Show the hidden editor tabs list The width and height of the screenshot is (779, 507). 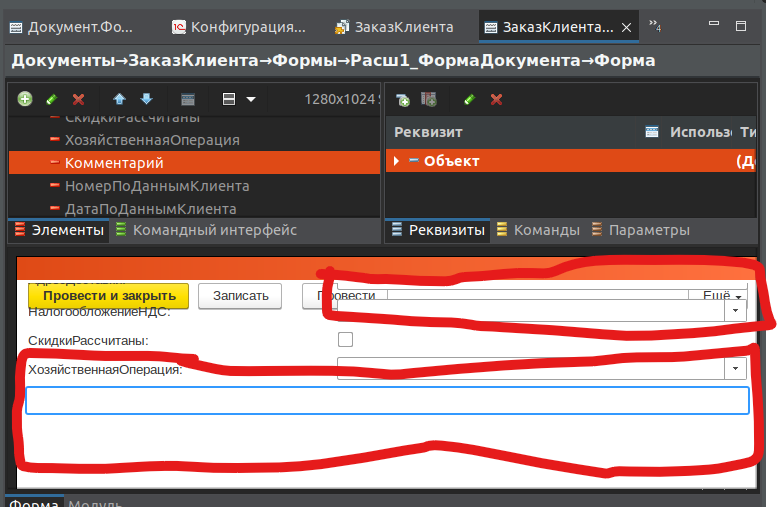655,25
